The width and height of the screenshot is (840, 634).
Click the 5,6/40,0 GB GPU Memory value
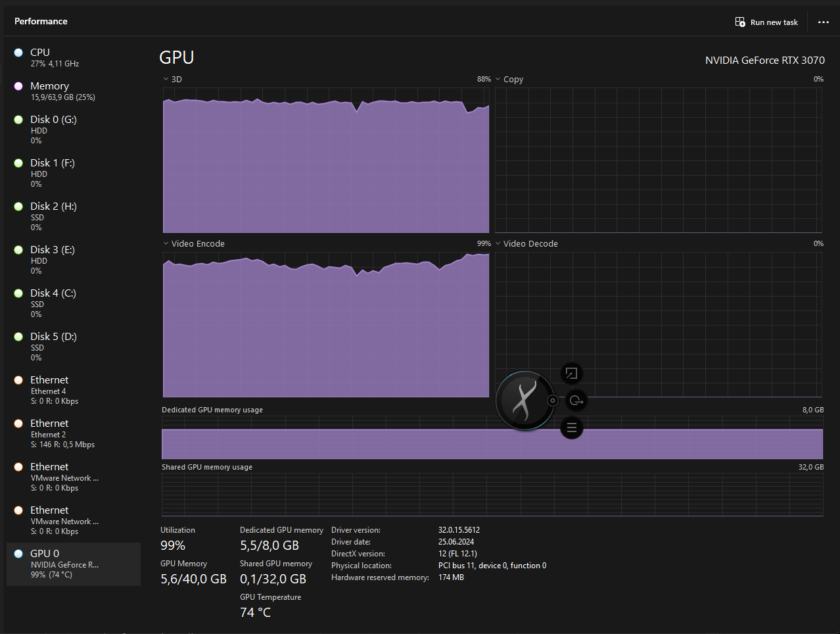tap(193, 579)
